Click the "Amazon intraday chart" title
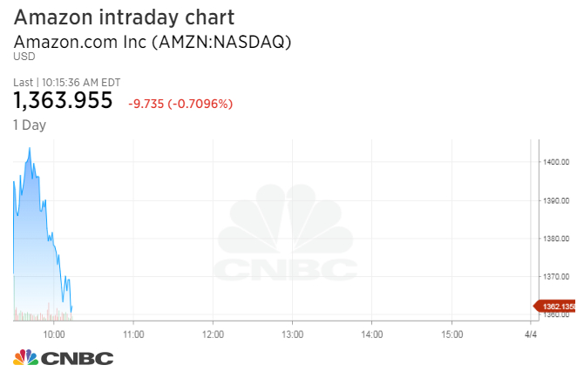584x392 pixels. [x=124, y=17]
